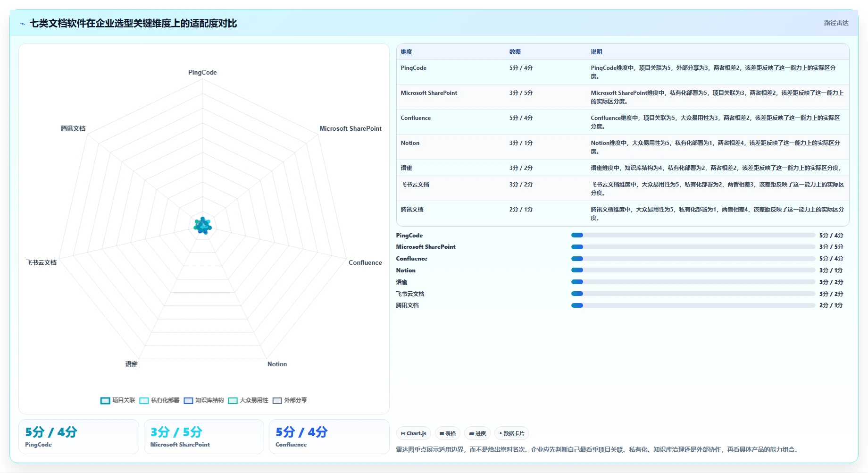Open the Microsoft SharePoint 3分 / 5分 summary card

point(204,437)
